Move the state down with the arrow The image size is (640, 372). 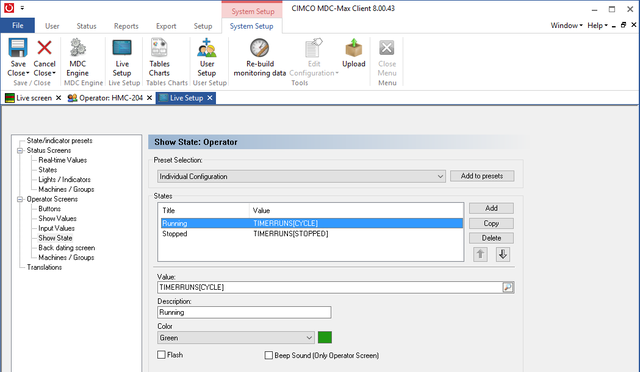point(503,254)
